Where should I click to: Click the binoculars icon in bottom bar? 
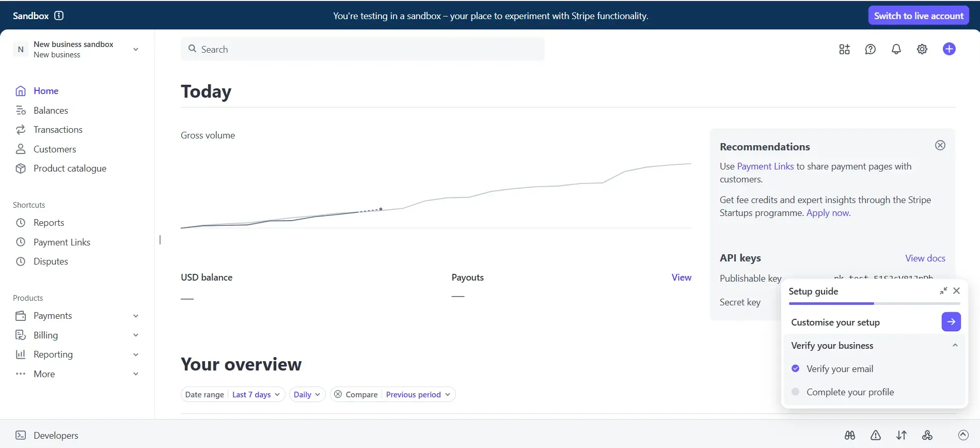point(849,435)
